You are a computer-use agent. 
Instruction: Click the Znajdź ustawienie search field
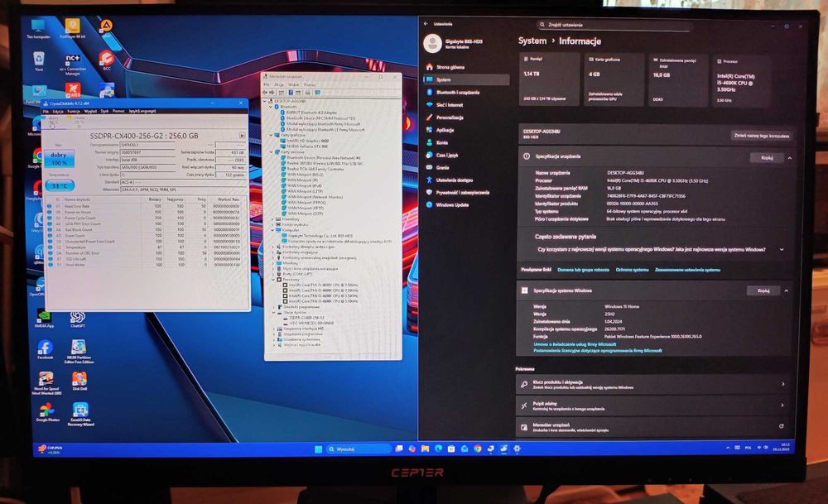coord(614,25)
